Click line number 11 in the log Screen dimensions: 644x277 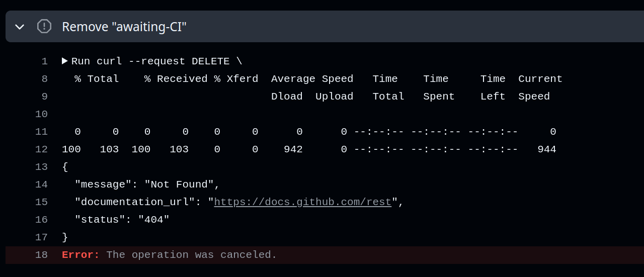click(41, 132)
